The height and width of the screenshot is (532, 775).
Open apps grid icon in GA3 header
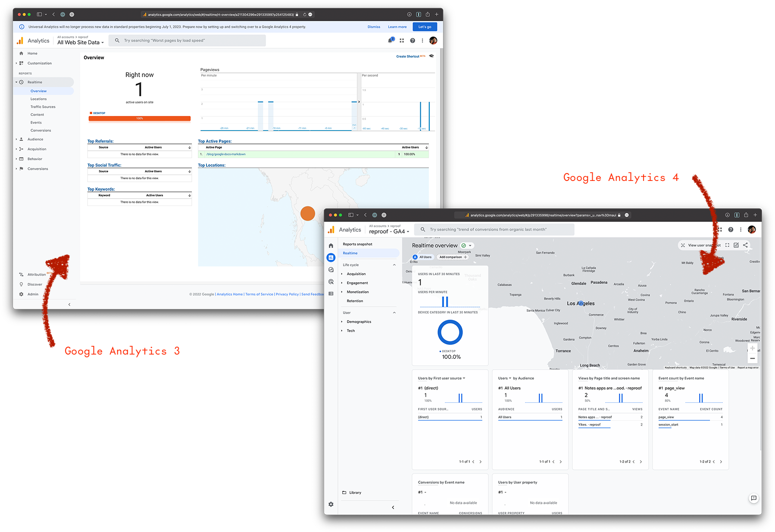click(402, 40)
